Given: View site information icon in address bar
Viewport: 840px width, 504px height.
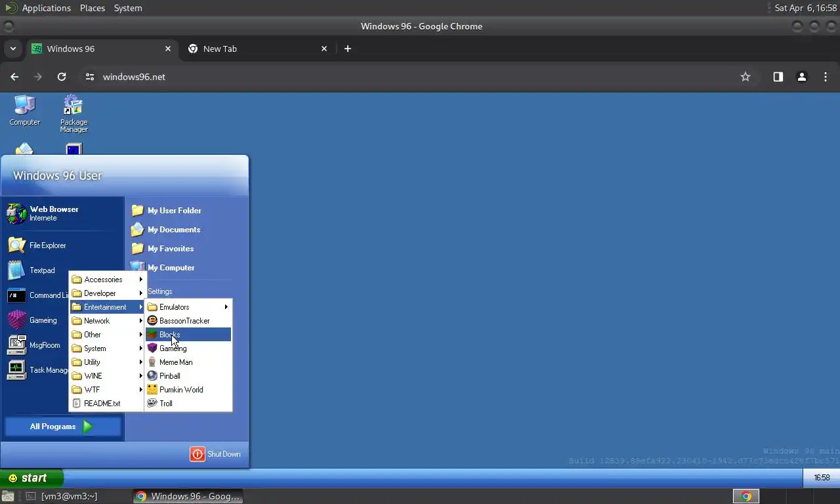Looking at the screenshot, I should coord(90,77).
